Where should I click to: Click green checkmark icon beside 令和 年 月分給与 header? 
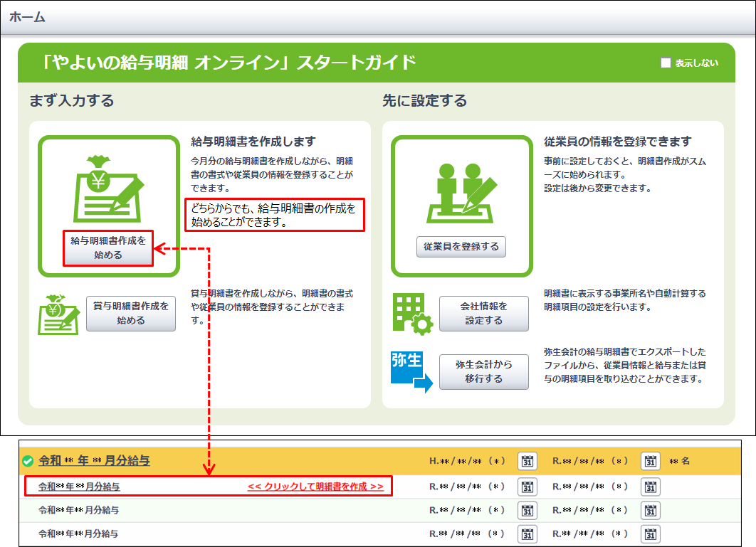(x=28, y=461)
